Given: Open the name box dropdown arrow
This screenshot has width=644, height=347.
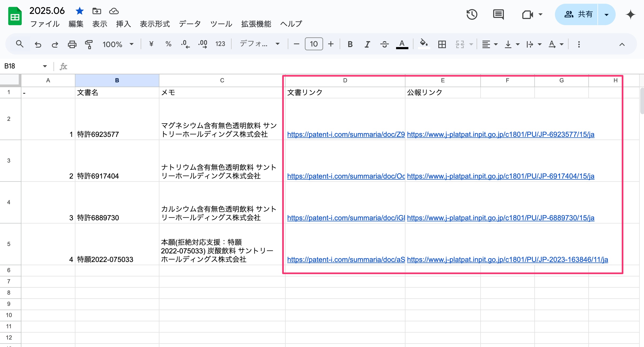Looking at the screenshot, I should [45, 66].
